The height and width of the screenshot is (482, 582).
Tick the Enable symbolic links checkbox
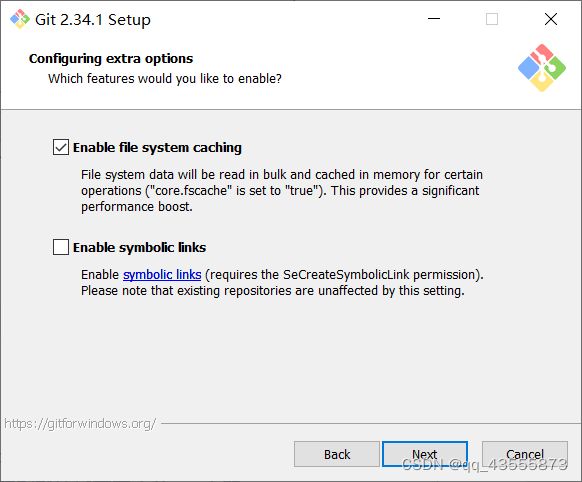61,247
